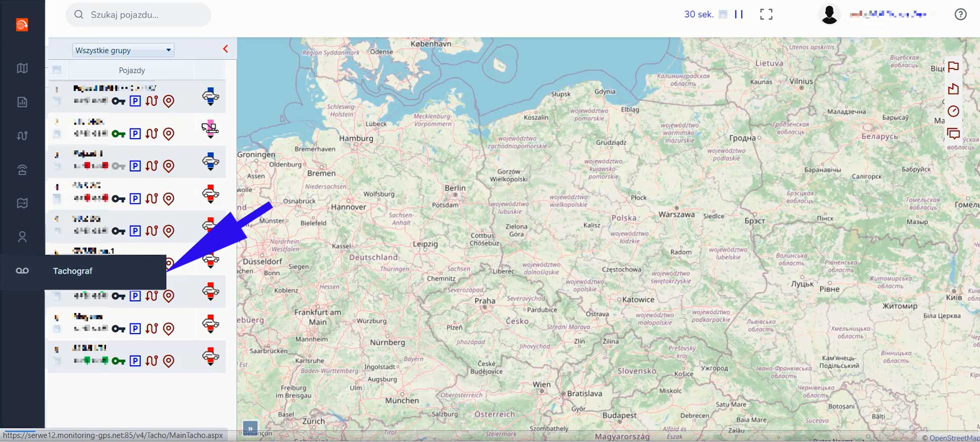Open the drivers person sidebar icon
980x442 pixels.
pos(22,237)
